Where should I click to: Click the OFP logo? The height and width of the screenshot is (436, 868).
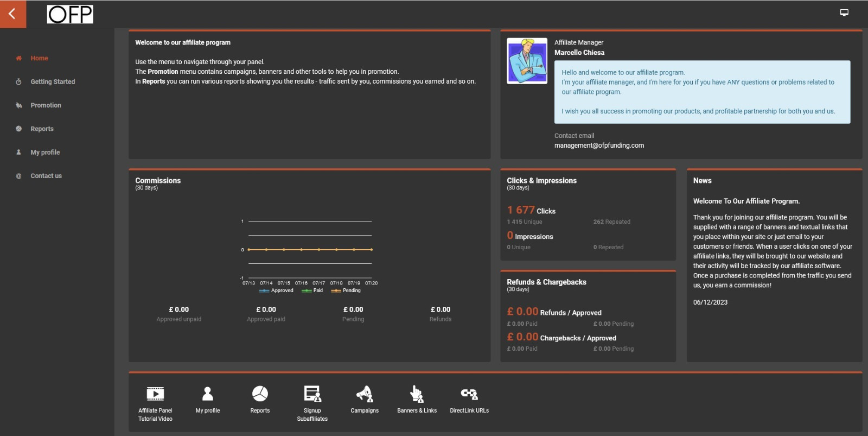pos(70,14)
